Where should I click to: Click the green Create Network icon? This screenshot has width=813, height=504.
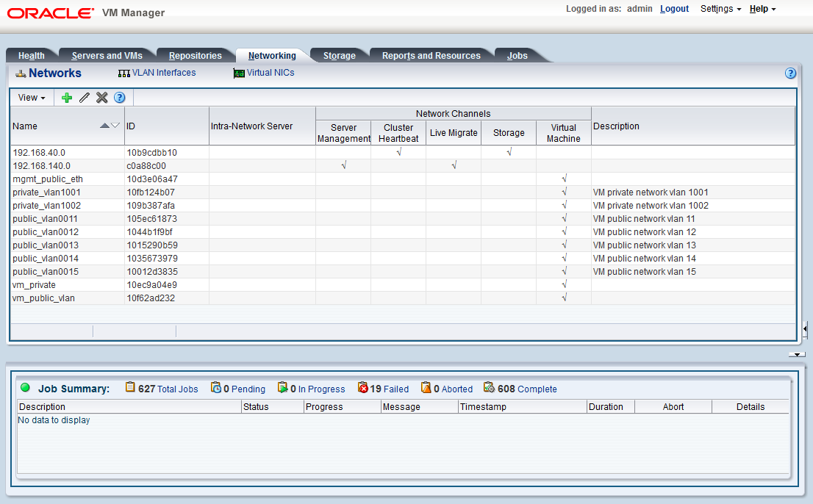pyautogui.click(x=66, y=97)
